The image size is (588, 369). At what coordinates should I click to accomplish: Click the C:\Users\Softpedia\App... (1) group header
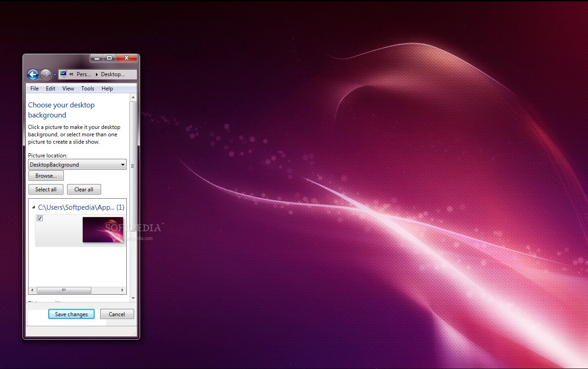tap(81, 207)
